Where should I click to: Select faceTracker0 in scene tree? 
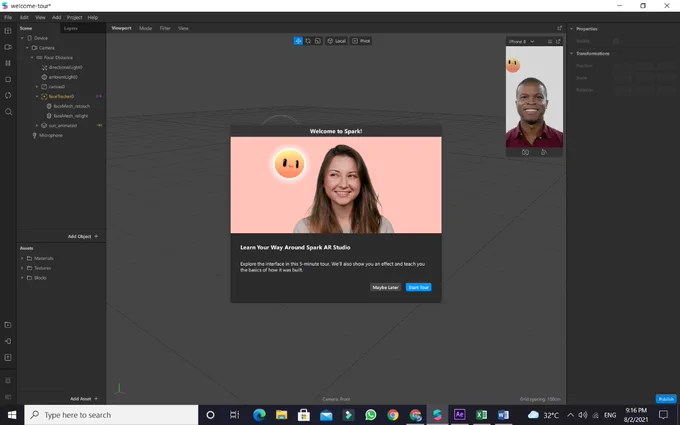point(61,96)
